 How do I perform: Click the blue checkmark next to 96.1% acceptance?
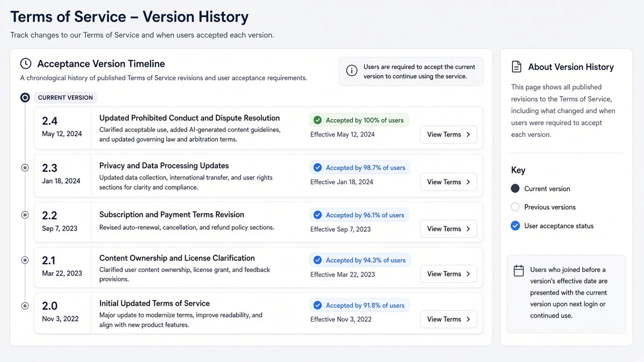click(x=317, y=215)
